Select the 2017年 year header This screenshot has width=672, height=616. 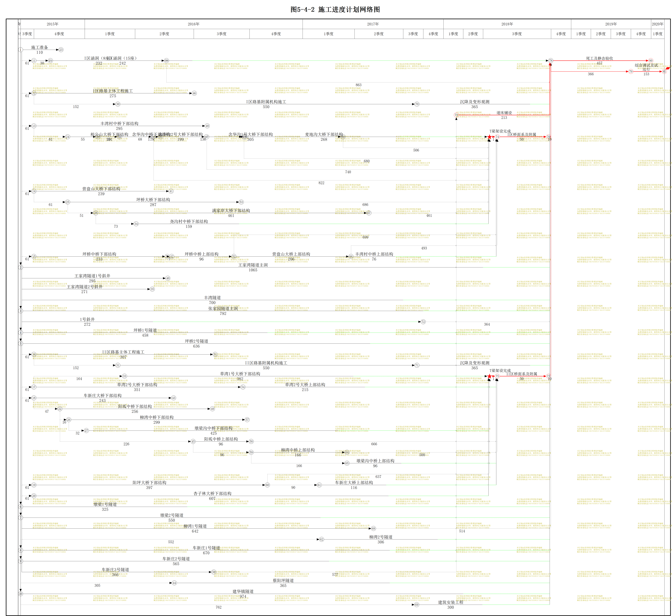pyautogui.click(x=373, y=24)
